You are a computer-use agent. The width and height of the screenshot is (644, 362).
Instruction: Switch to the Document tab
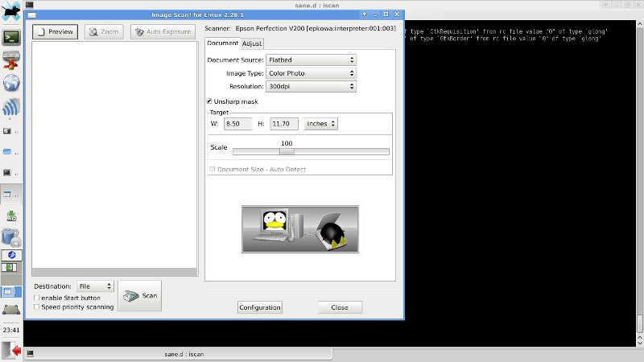point(222,43)
